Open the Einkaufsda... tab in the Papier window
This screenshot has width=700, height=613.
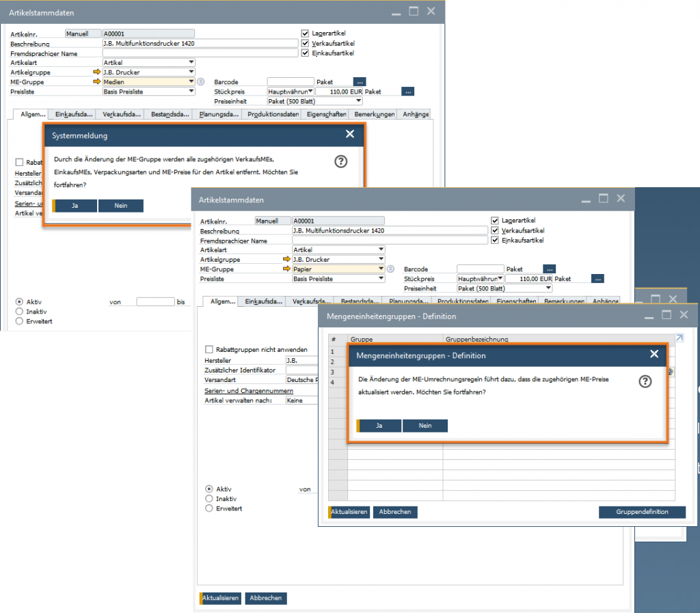(x=263, y=301)
